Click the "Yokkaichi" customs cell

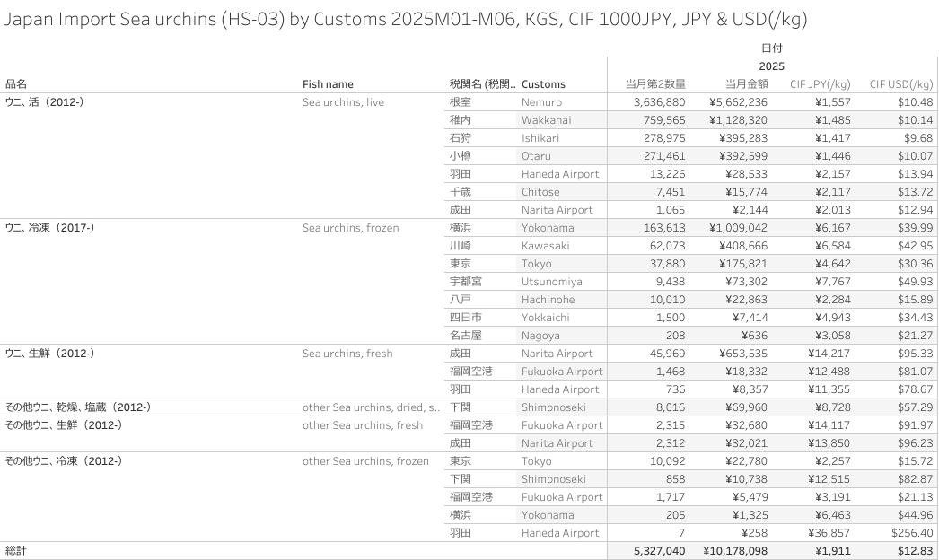pyautogui.click(x=545, y=318)
